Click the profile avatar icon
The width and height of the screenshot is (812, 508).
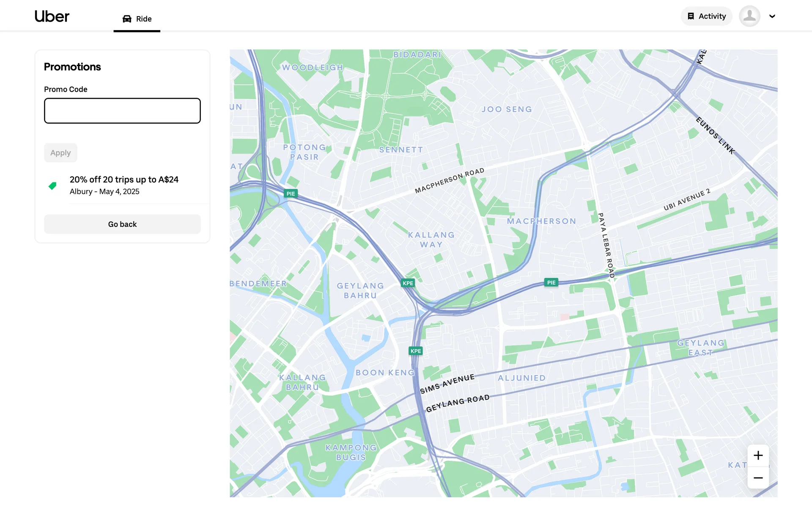click(749, 16)
